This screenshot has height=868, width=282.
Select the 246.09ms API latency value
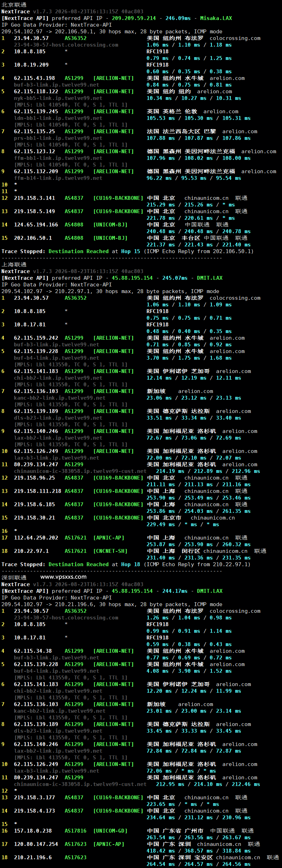tap(178, 18)
